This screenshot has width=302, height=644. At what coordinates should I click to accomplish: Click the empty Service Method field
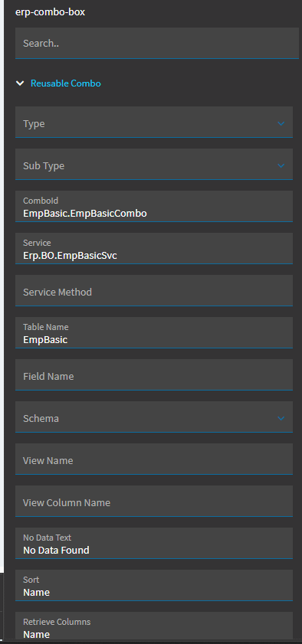(x=154, y=290)
